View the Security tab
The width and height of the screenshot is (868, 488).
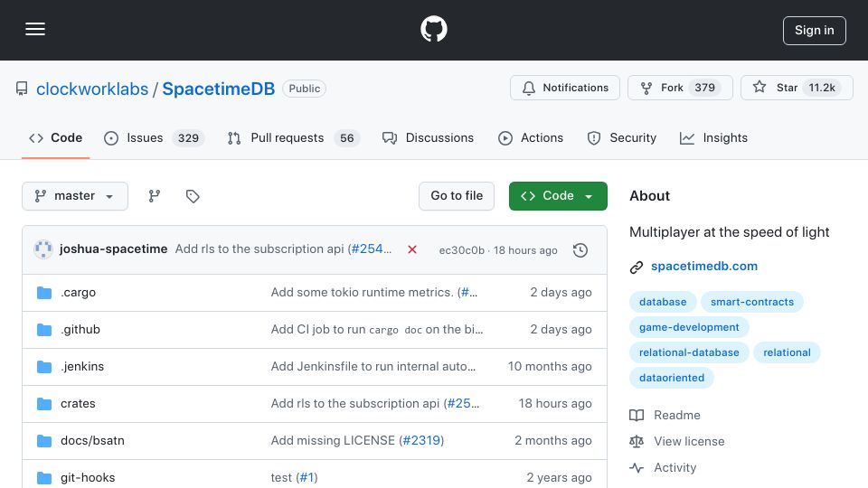(x=621, y=137)
